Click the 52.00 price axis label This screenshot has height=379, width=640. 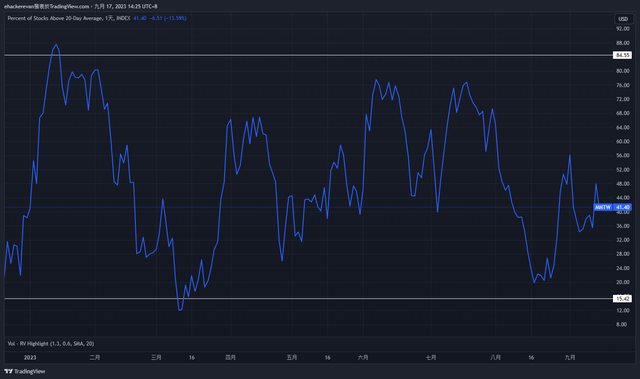[623, 169]
